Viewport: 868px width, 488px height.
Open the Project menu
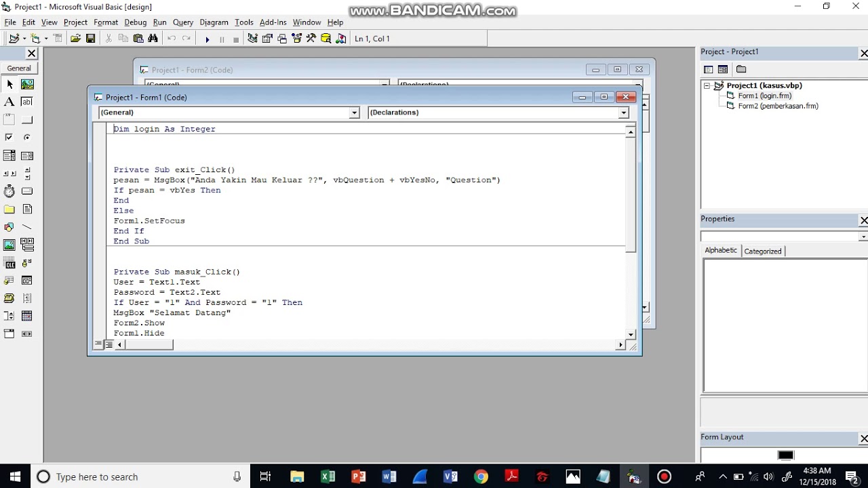pyautogui.click(x=75, y=22)
